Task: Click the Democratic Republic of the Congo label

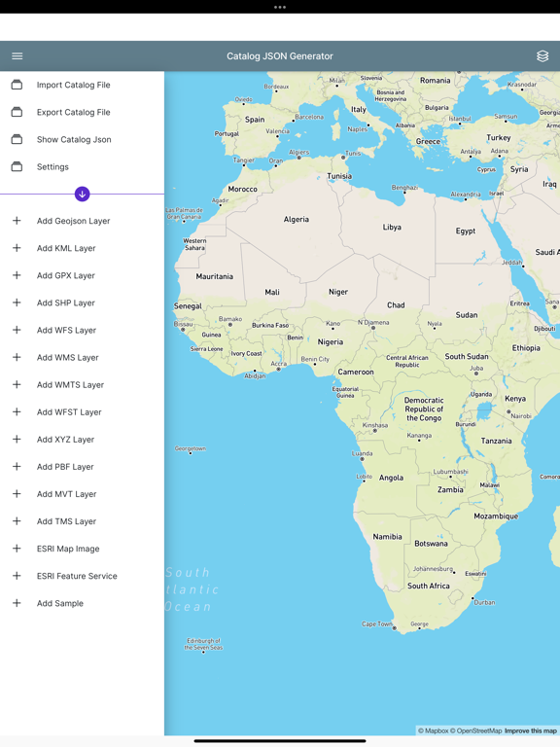Action: [x=424, y=409]
